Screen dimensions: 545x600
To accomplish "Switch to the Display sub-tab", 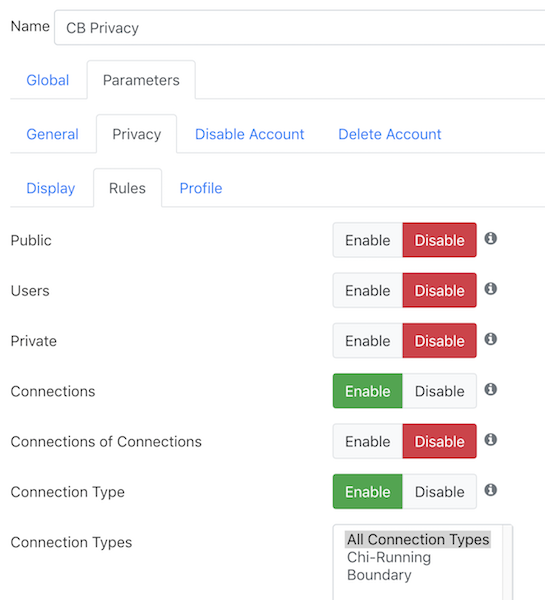I will pyautogui.click(x=51, y=188).
